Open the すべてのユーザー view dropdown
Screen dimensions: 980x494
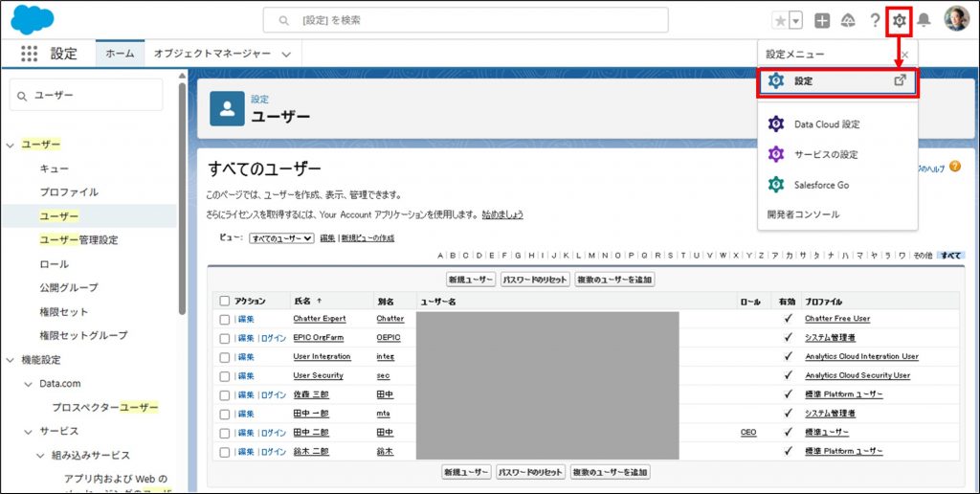281,237
